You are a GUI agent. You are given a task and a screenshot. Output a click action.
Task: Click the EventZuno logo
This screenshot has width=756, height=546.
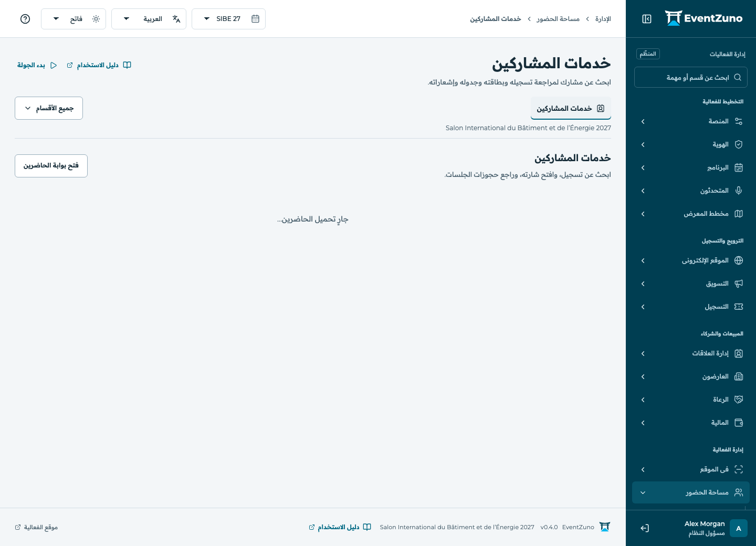tap(703, 18)
